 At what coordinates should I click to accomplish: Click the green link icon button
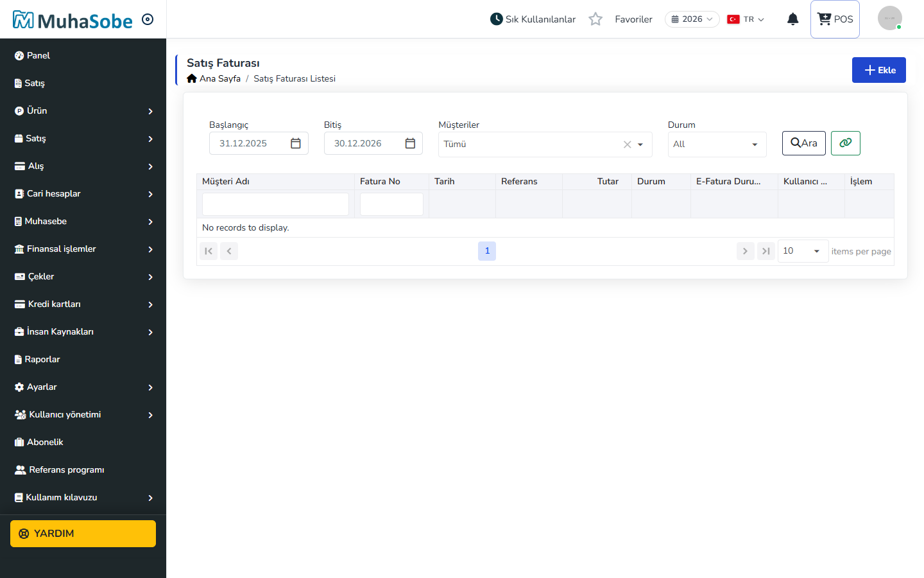pyautogui.click(x=846, y=143)
